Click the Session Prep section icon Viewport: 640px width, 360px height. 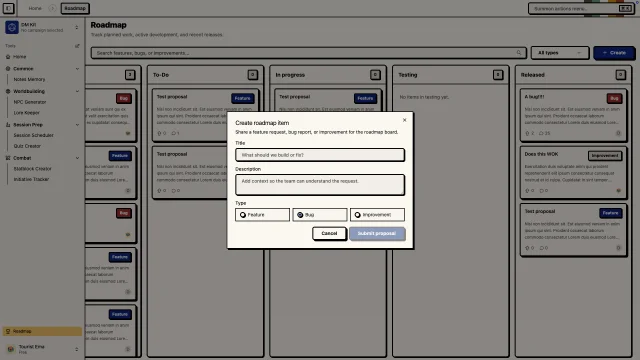click(8, 124)
